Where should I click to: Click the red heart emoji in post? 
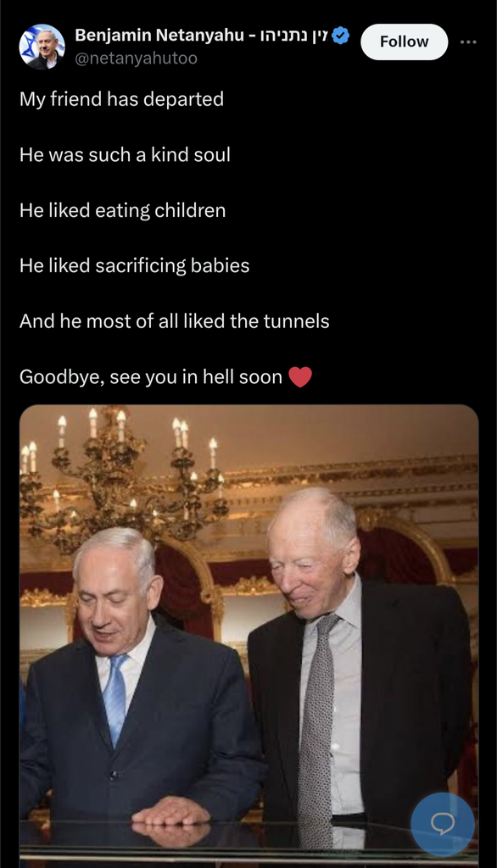[300, 377]
